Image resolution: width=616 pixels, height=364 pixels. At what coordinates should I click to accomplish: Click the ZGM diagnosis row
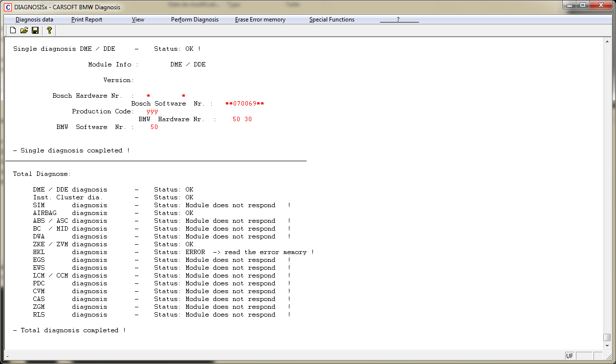click(x=162, y=307)
